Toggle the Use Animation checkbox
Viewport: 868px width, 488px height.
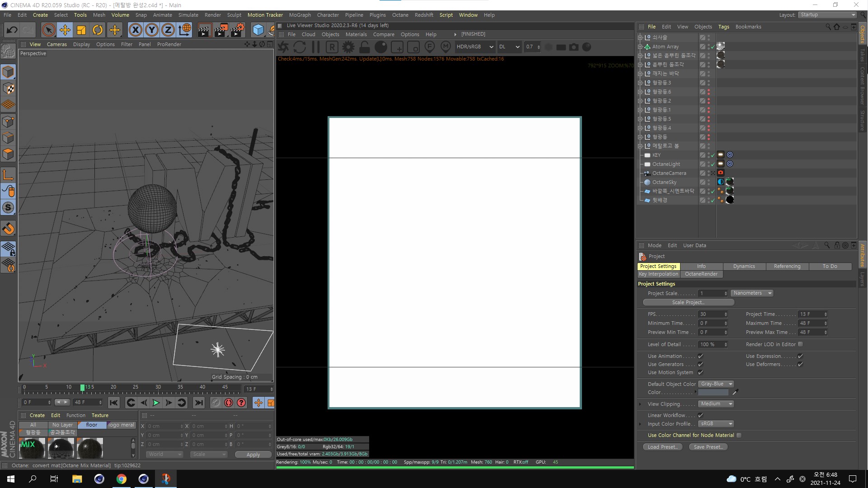(700, 356)
